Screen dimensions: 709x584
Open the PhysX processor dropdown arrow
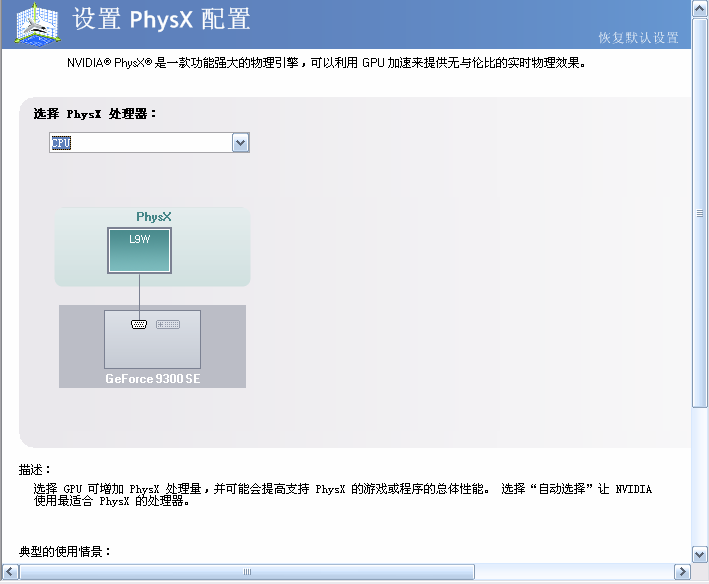tap(241, 143)
